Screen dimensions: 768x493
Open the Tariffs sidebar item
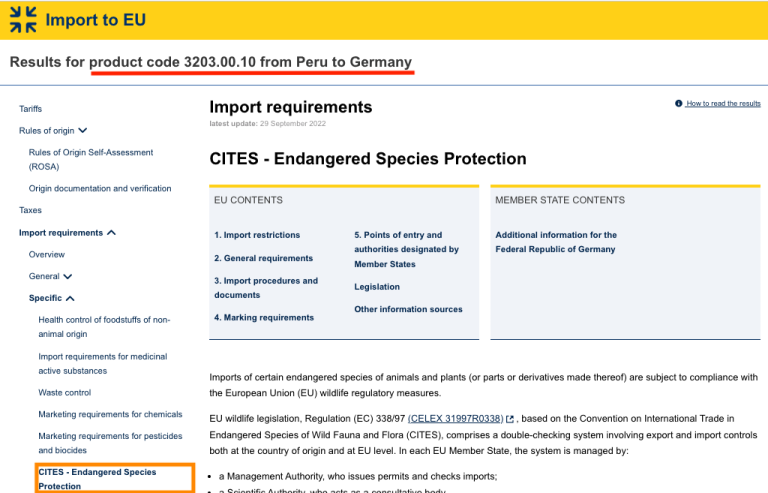click(x=30, y=109)
